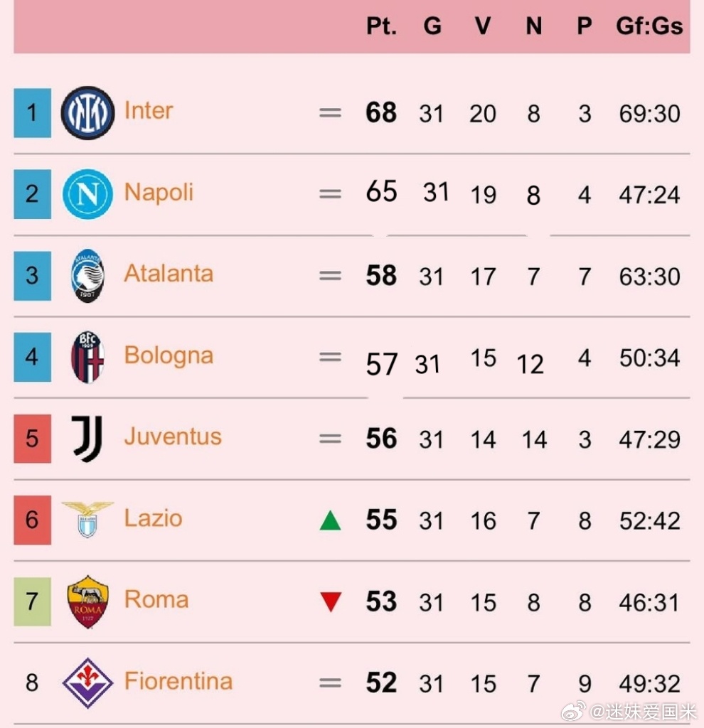
Task: Click the Bologna club crest
Action: (87, 357)
